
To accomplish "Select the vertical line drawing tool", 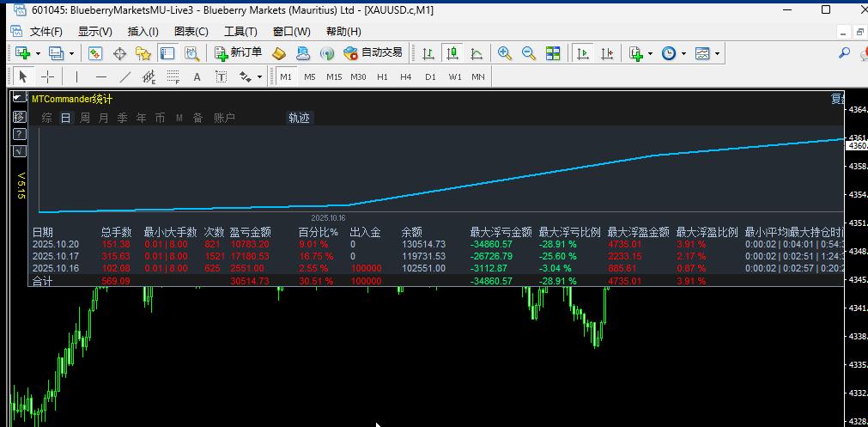I will 76,76.
